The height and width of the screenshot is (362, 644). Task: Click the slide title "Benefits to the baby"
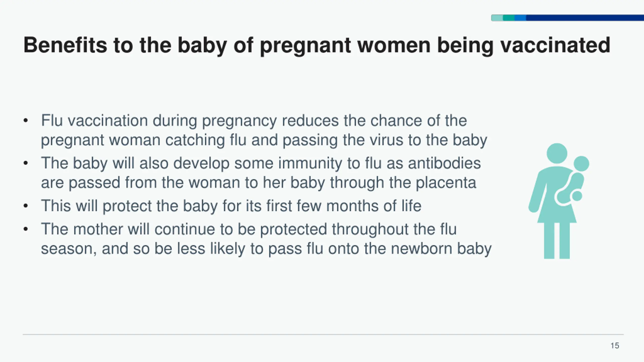[316, 45]
